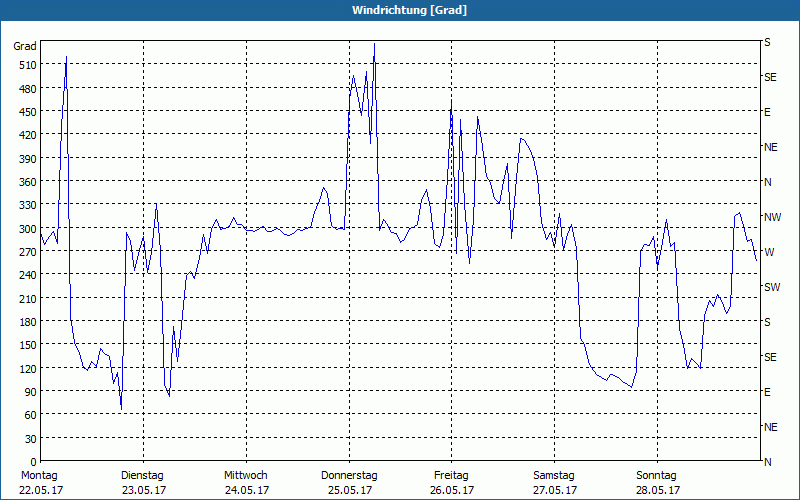Click the 'Montag' day label
The image size is (800, 500).
tap(39, 476)
